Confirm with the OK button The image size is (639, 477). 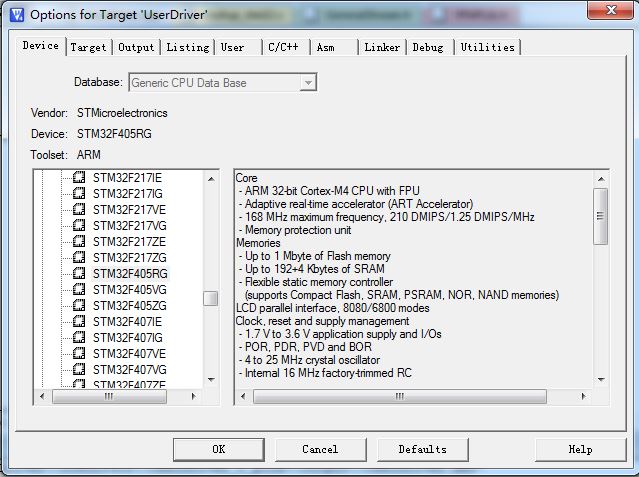[x=219, y=450]
